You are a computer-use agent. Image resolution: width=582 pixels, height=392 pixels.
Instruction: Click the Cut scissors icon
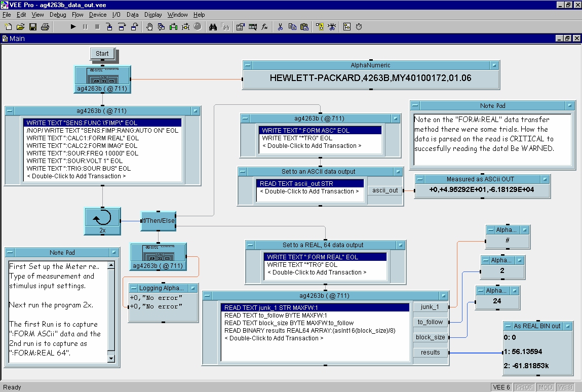280,27
